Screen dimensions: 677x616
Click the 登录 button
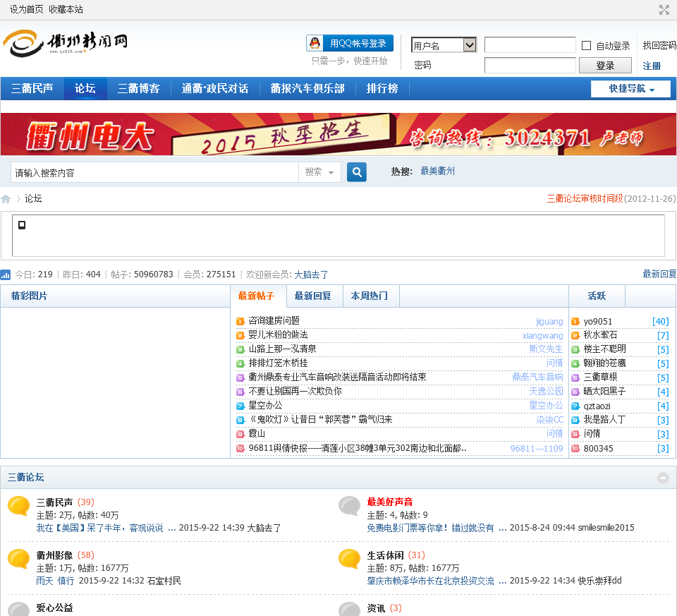pyautogui.click(x=605, y=66)
